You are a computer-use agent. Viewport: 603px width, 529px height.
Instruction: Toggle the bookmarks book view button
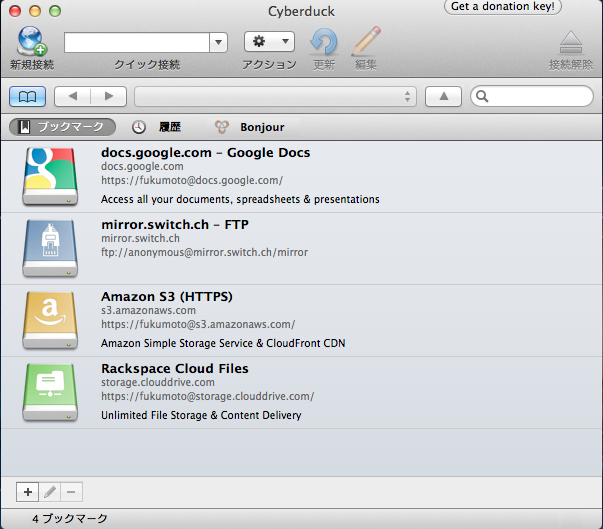tap(28, 96)
